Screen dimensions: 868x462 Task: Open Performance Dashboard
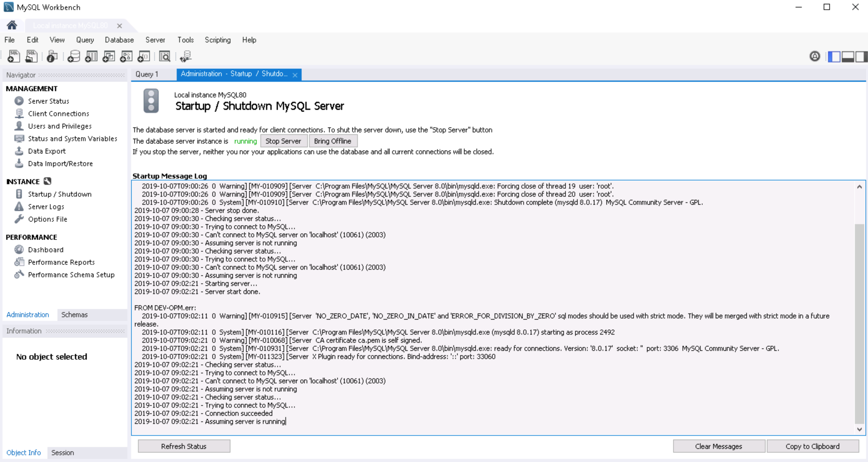pyautogui.click(x=46, y=250)
